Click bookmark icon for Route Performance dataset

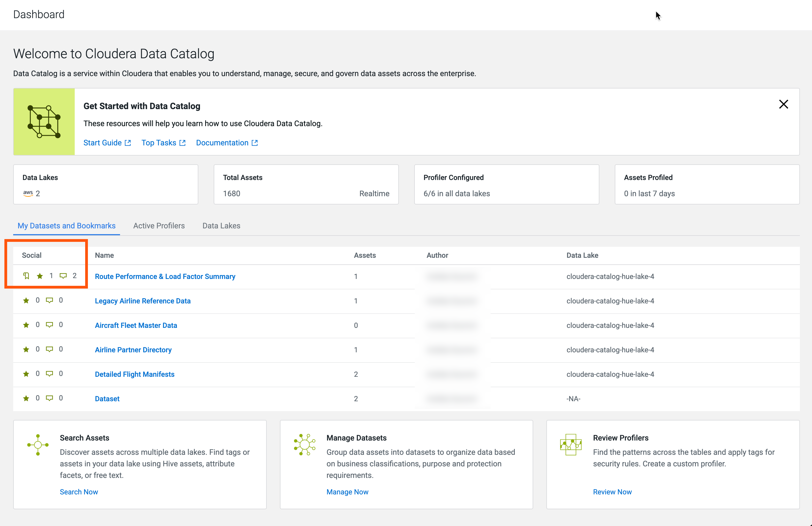(26, 276)
